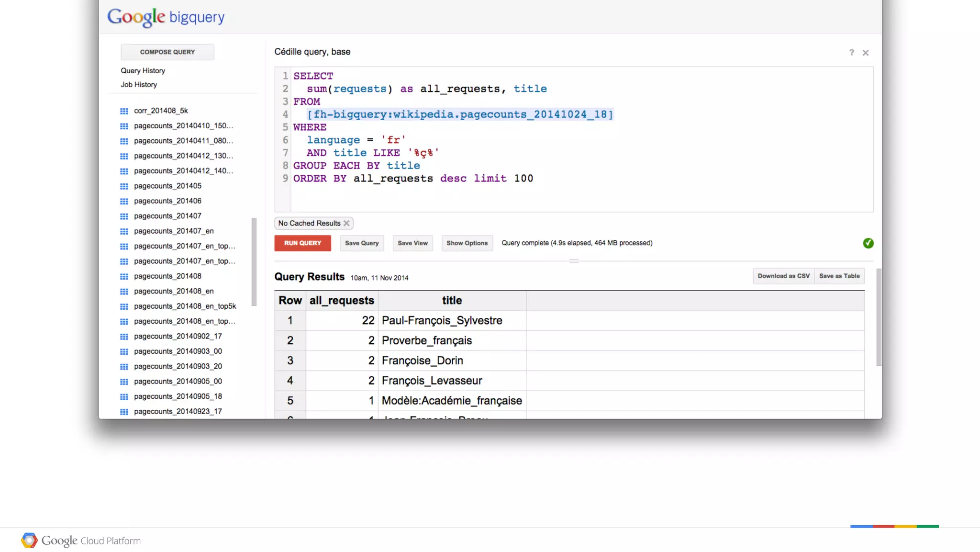The image size is (980, 552).
Task: Open Query History in sidebar
Action: (x=143, y=70)
